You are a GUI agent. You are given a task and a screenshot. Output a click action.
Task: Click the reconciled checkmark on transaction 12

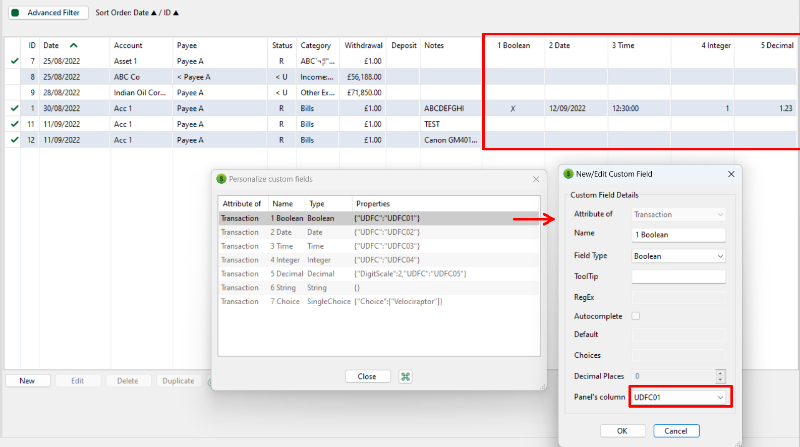tap(15, 140)
